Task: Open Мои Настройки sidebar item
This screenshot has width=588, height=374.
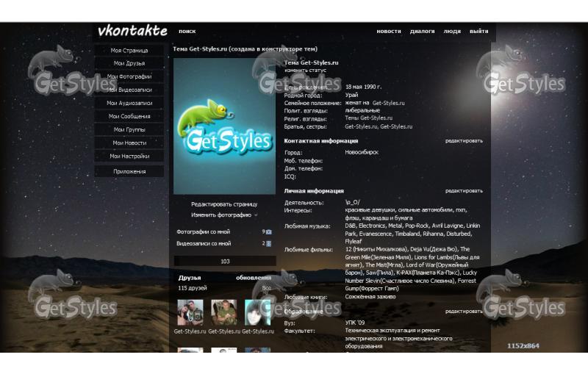Action: (x=129, y=157)
